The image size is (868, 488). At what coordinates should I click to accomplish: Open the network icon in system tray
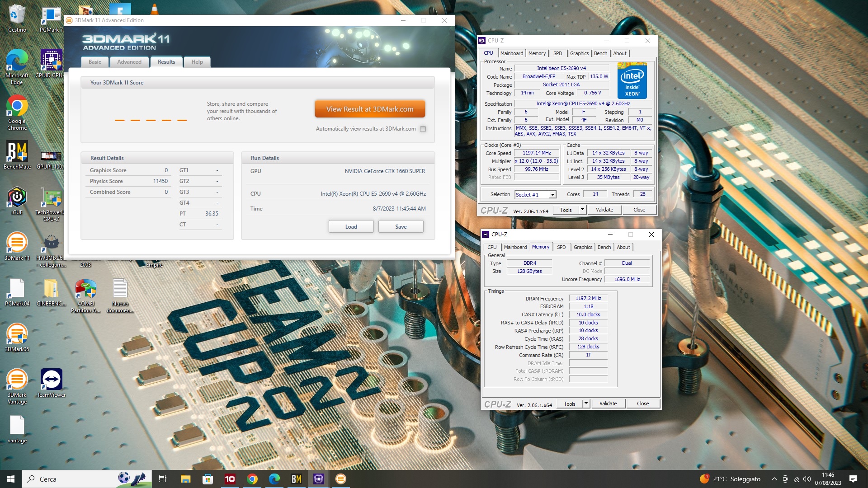pos(796,479)
